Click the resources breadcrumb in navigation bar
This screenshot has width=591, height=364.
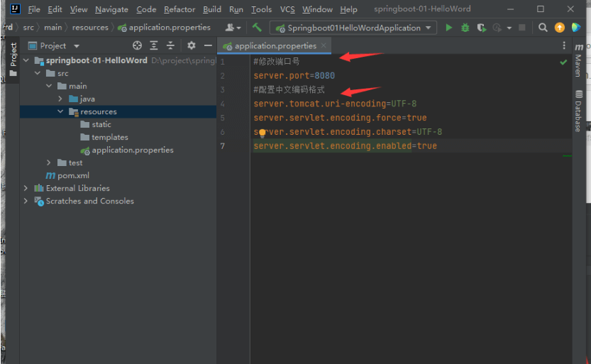click(90, 28)
